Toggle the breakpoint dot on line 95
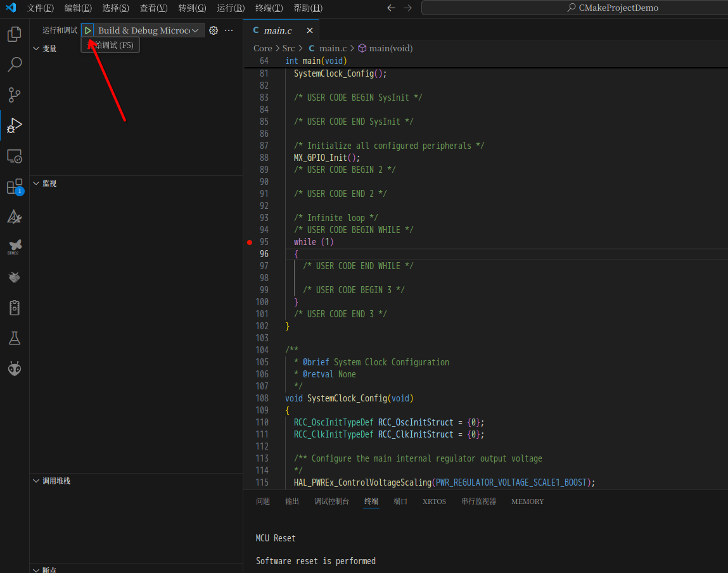Screen dimensions: 728x573 pos(250,242)
